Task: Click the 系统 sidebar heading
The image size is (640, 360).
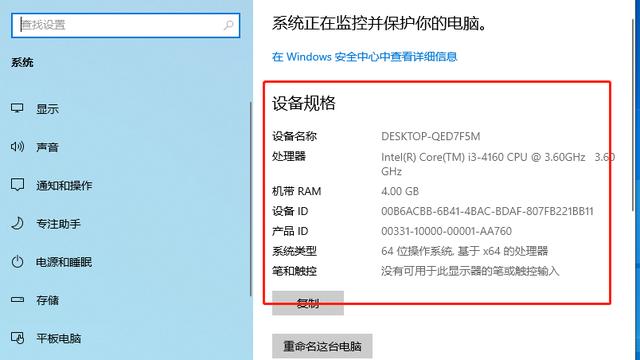Action: pyautogui.click(x=22, y=62)
